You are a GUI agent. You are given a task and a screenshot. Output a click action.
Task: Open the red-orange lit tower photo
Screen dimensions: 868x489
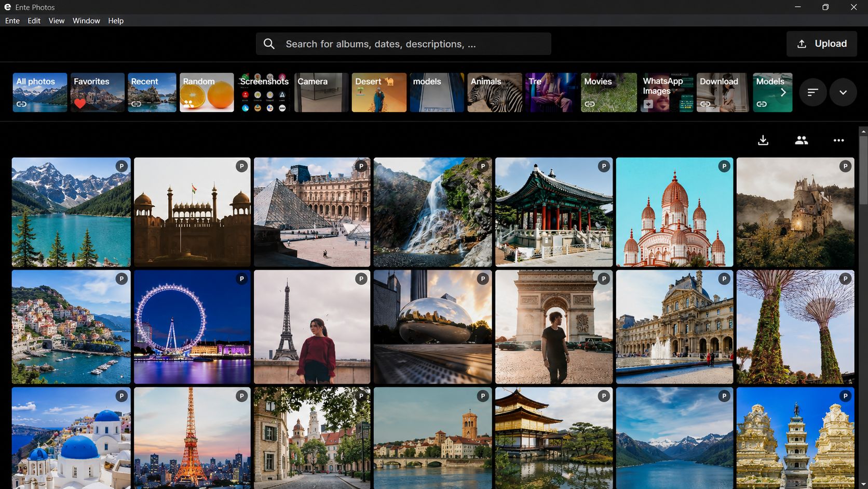(x=192, y=438)
